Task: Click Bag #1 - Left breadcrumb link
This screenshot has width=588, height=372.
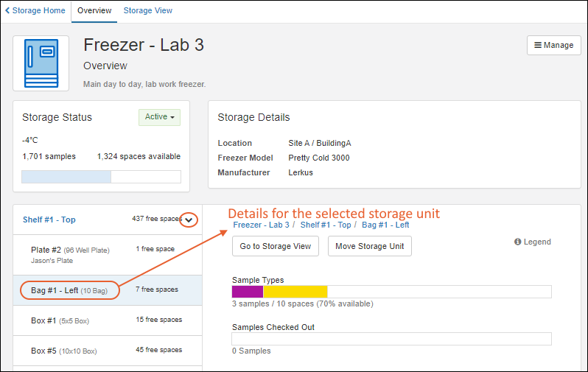Action: [385, 225]
